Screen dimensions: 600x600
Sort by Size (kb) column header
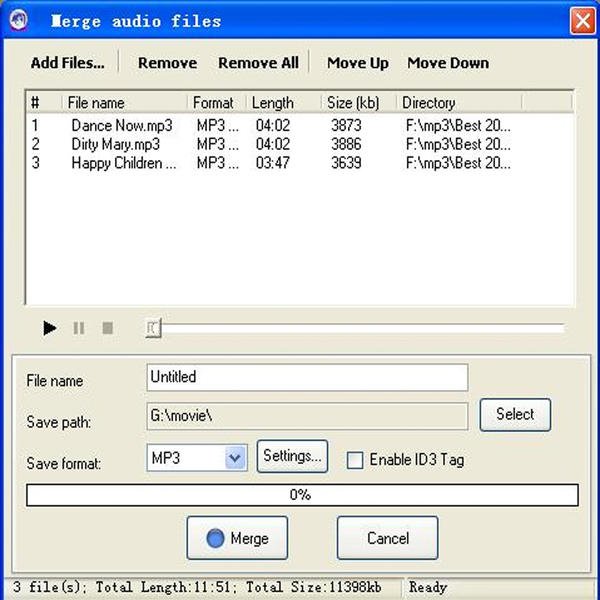pyautogui.click(x=359, y=103)
